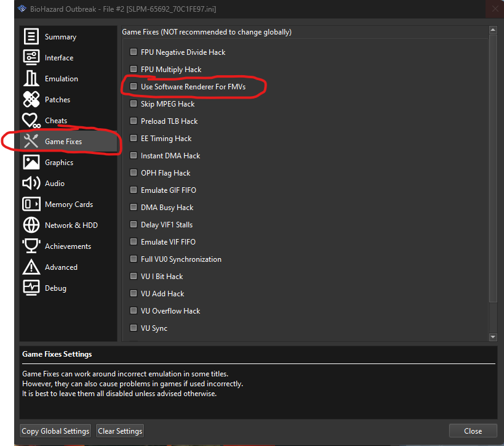Toggle Instant DMA Hack
504x446 pixels.
pyautogui.click(x=134, y=155)
